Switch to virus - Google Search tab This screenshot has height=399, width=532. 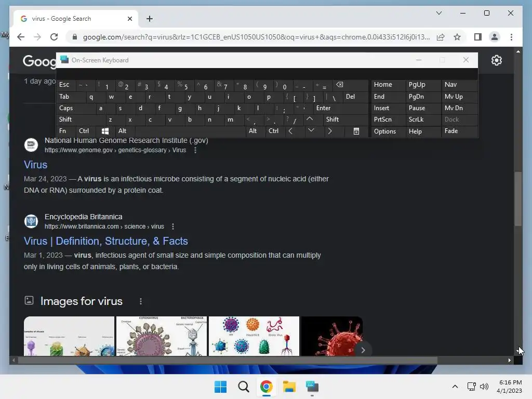(x=76, y=19)
